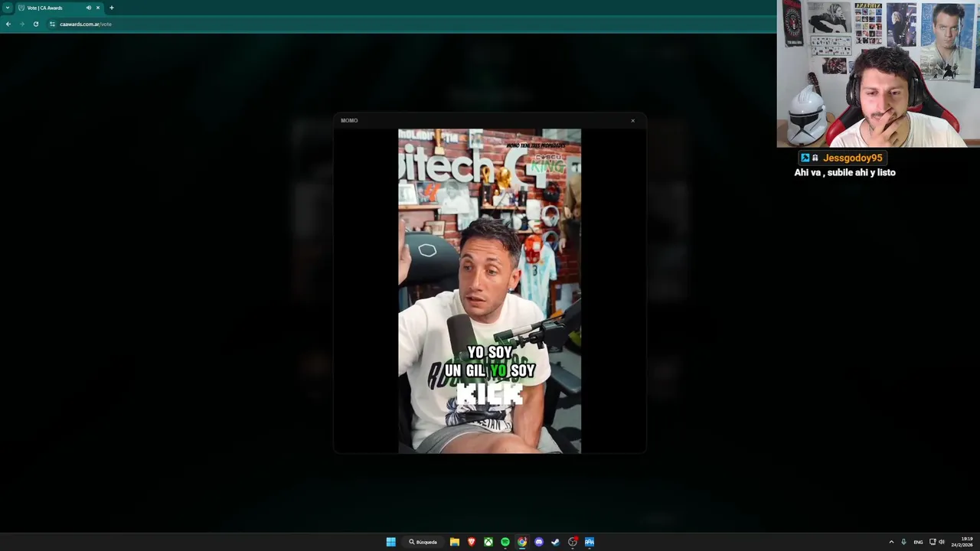Open a new browser tab
This screenshot has width=980, height=551.
click(x=112, y=8)
